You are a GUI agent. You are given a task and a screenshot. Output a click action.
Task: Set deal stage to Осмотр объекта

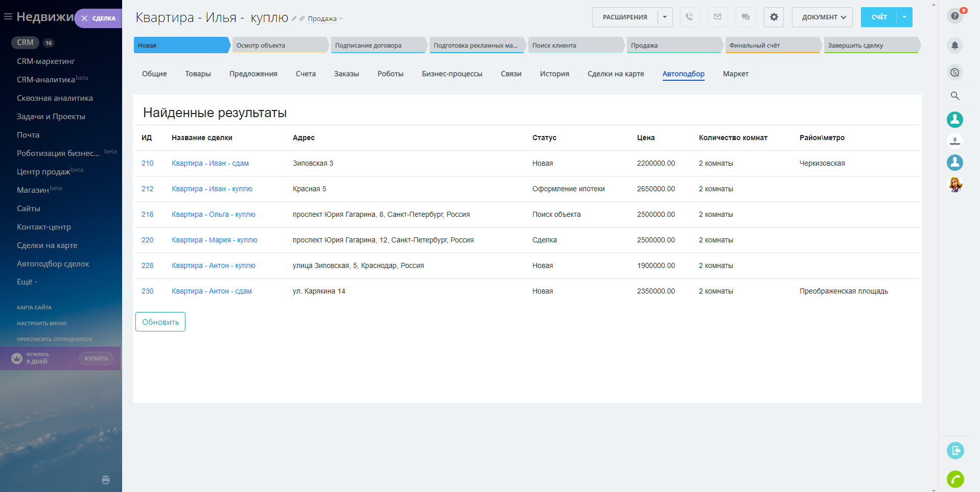(x=278, y=45)
